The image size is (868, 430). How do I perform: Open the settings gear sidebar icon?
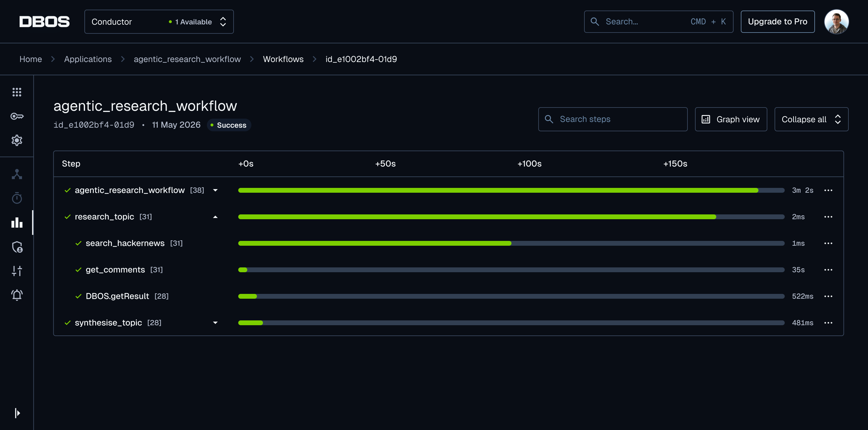click(x=17, y=140)
